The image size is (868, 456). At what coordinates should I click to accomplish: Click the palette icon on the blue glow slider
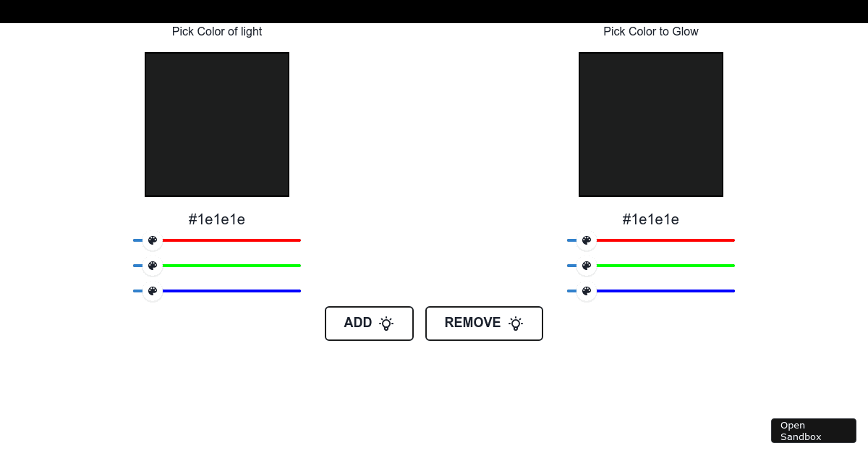pos(587,291)
